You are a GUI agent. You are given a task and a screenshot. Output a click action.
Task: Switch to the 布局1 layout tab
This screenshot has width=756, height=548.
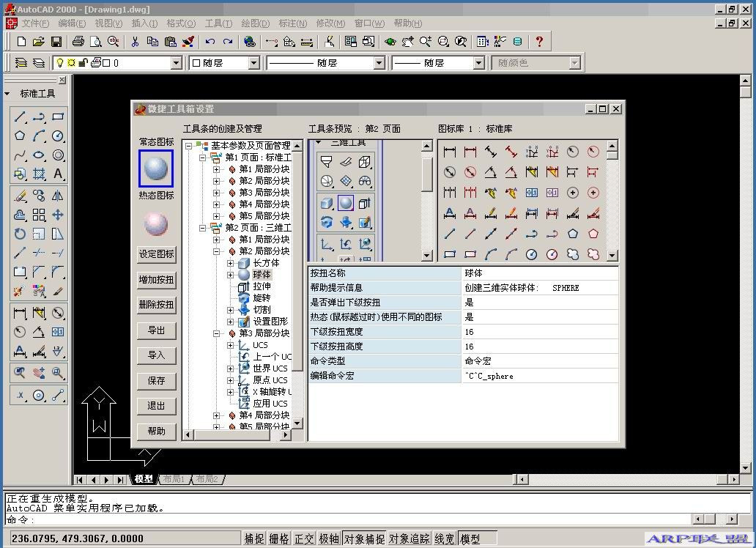174,479
